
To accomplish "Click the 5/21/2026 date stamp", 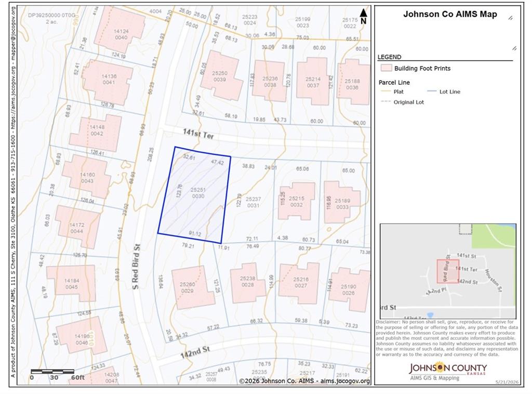I will (507, 382).
